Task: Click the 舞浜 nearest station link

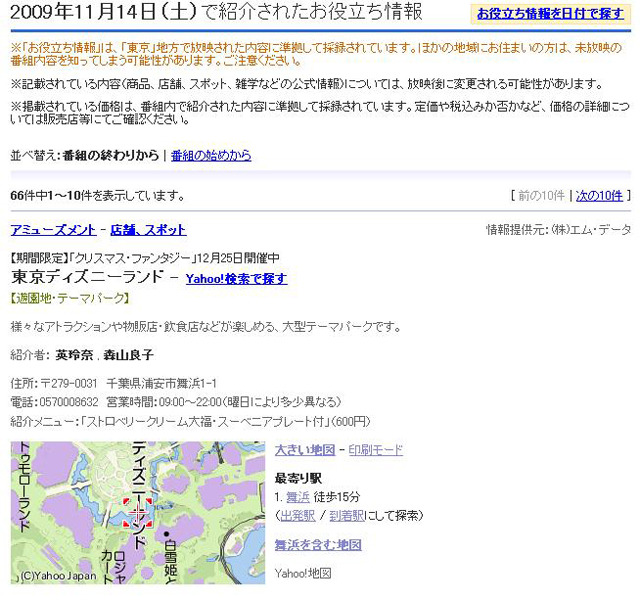Action: coord(298,497)
